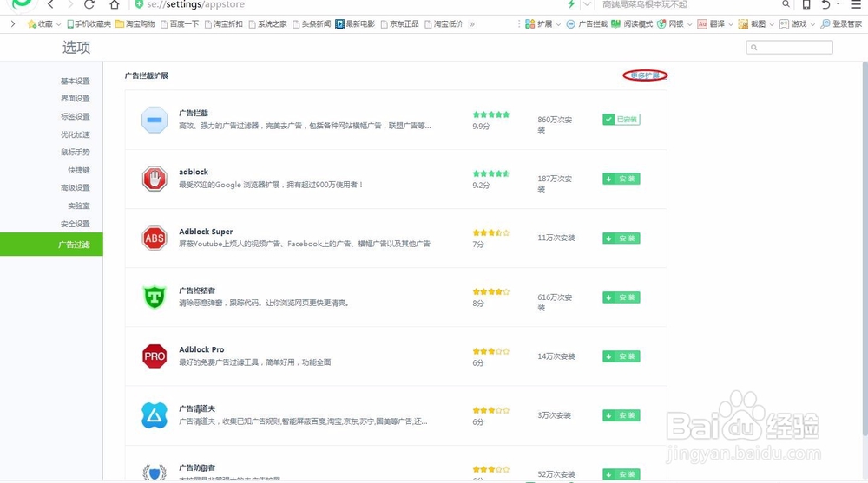The image size is (868, 483).
Task: Click the page vertical scrollbar
Action: coord(865,249)
